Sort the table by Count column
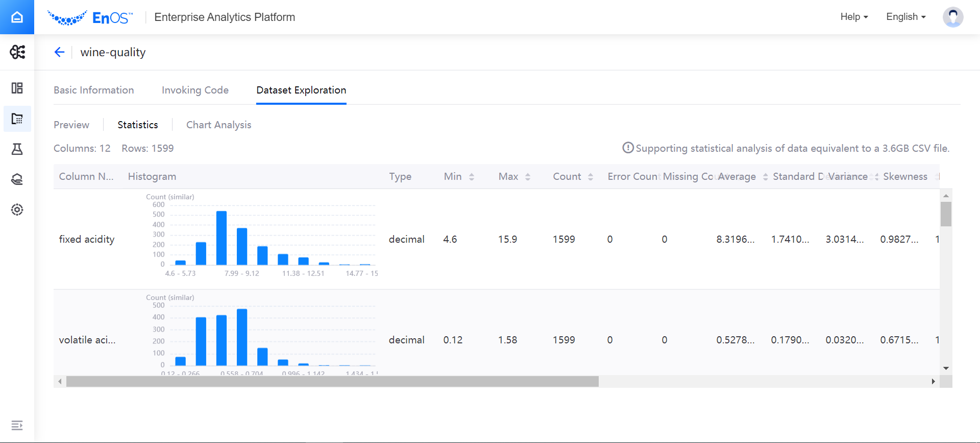Screen dimensions: 980x443 coord(591,177)
